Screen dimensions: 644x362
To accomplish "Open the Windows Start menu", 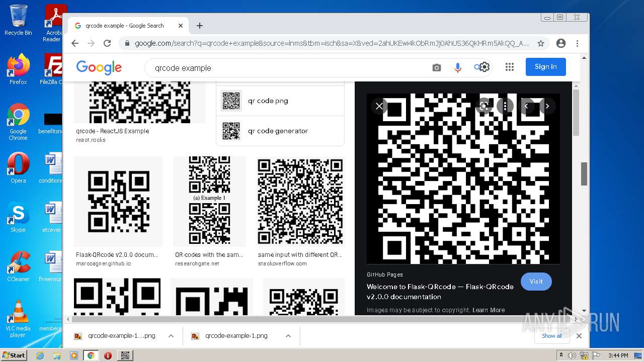I will pyautogui.click(x=14, y=355).
